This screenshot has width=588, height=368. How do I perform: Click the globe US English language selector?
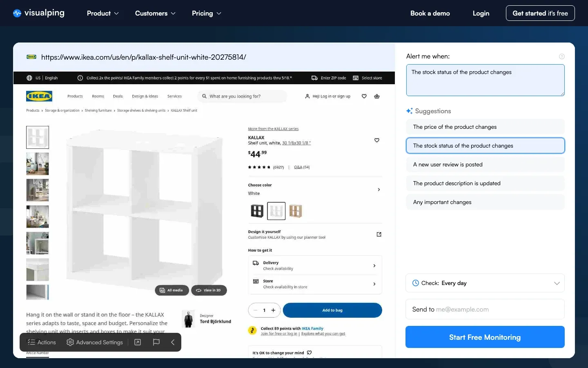(42, 78)
